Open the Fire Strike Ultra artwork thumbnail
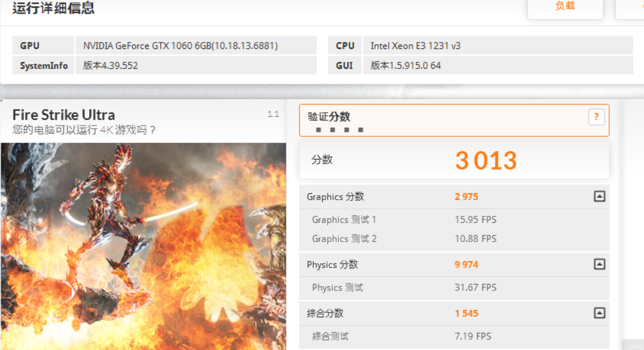 [143, 246]
